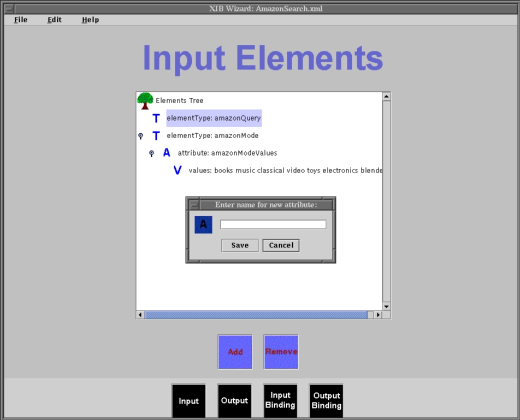This screenshot has height=420, width=520.
Task: Click the T icon next to amazonMode
Action: pos(156,135)
